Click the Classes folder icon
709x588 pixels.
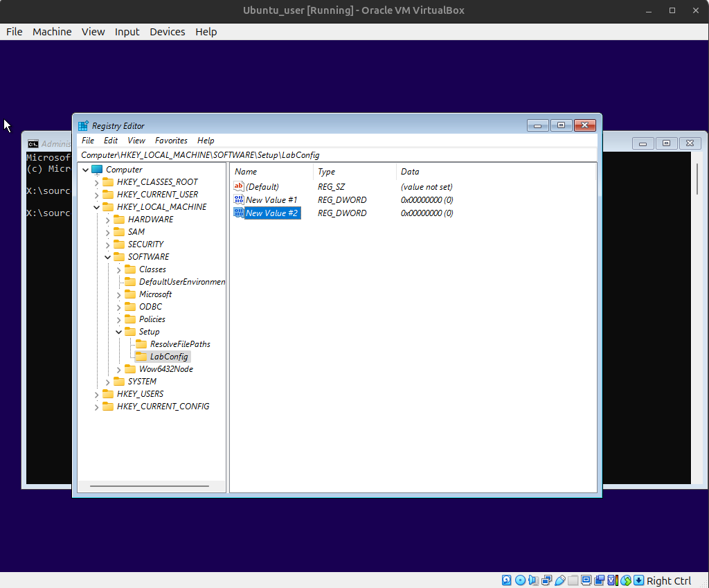(x=130, y=269)
